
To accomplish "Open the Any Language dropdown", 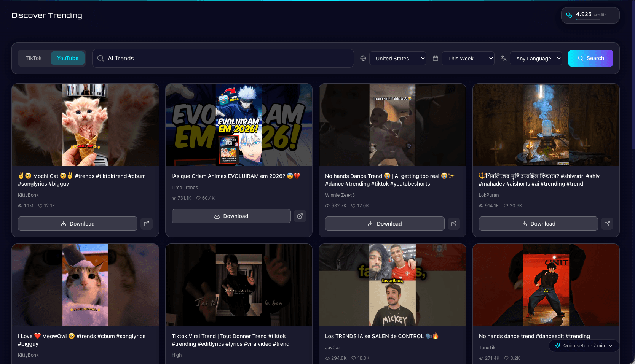I will pyautogui.click(x=536, y=59).
